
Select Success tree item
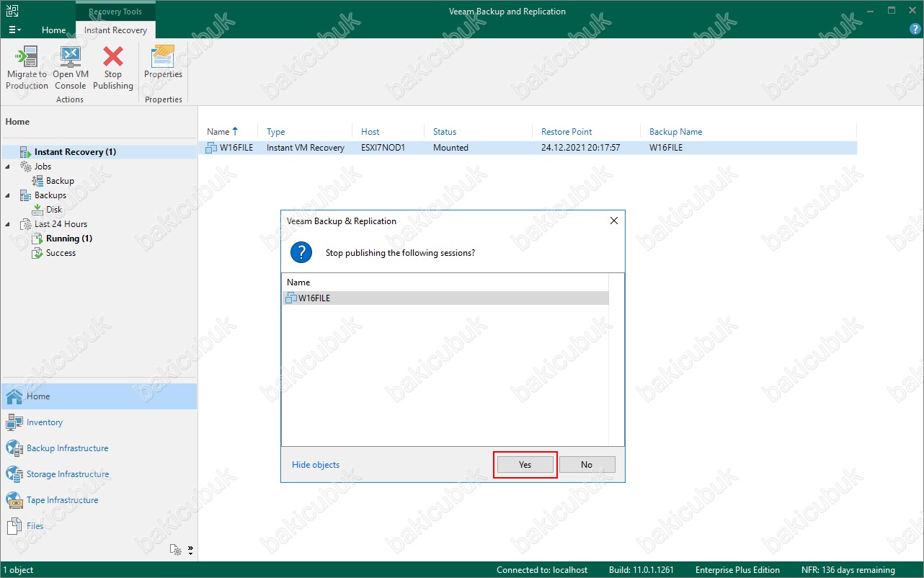(61, 253)
